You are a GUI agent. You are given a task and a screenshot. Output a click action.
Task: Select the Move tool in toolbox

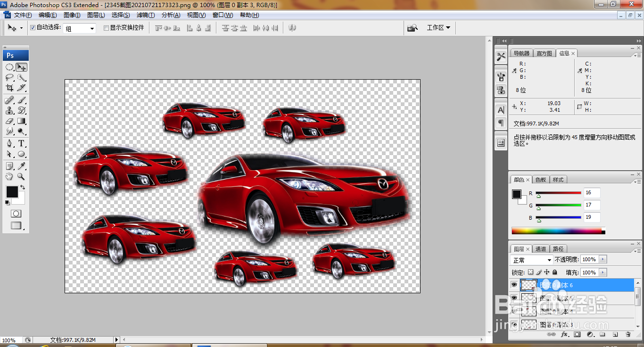pyautogui.click(x=22, y=67)
